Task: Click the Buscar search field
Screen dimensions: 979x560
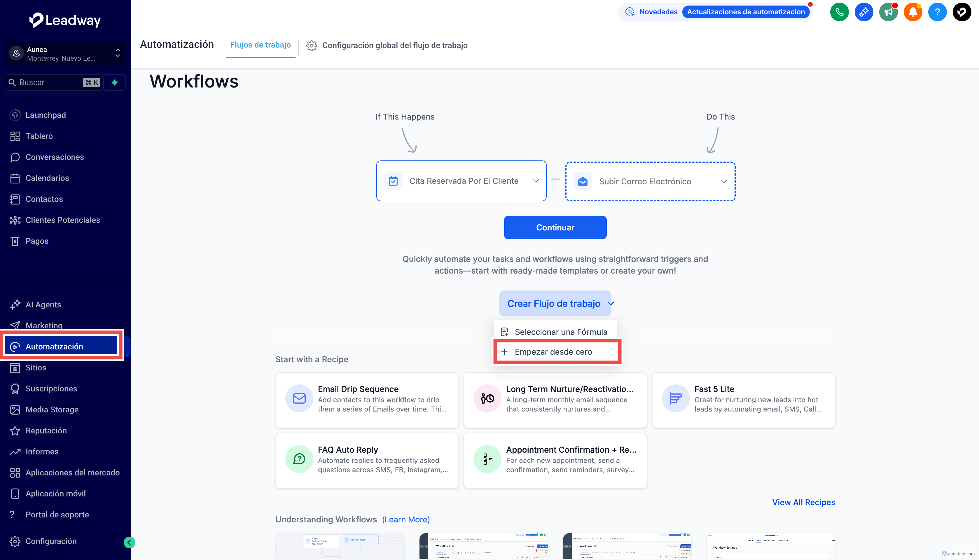Action: tap(50, 82)
